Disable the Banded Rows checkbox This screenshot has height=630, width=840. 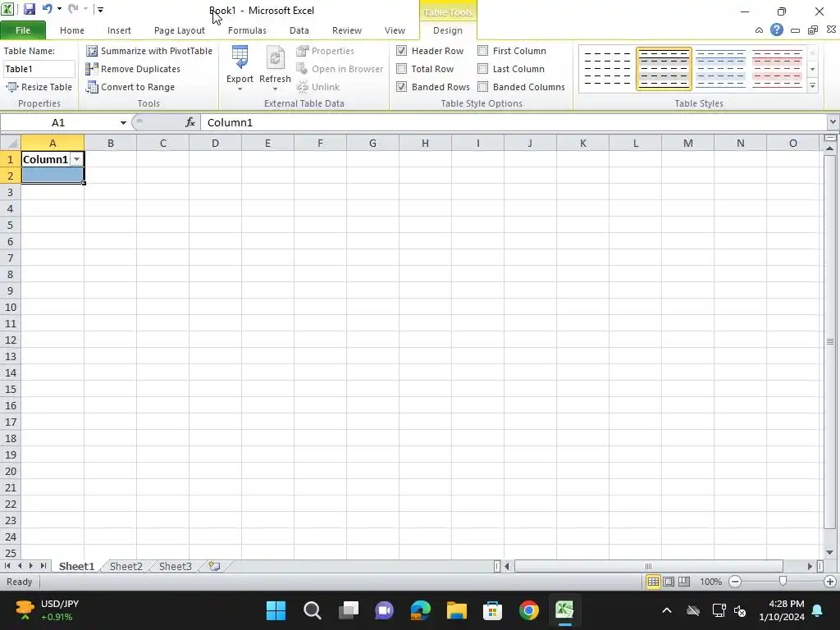(402, 87)
